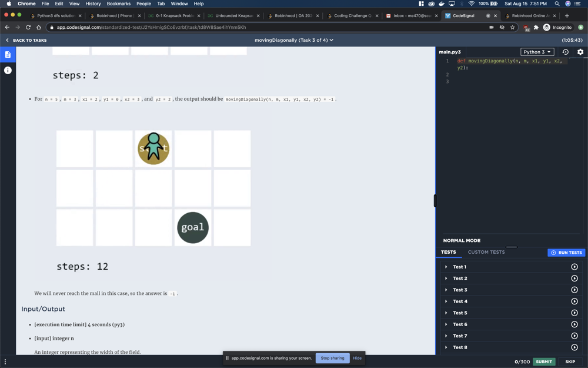Screen dimensions: 588x368
Task: Open the info icon in left sidebar
Action: coord(8,70)
